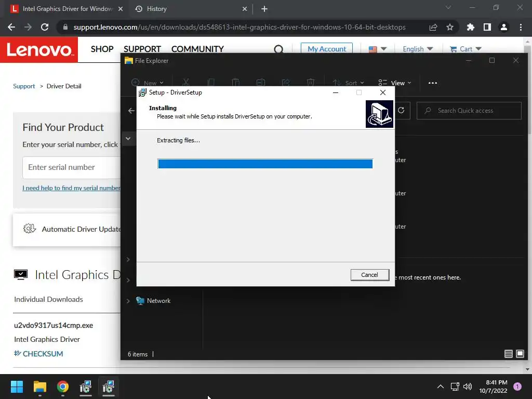The width and height of the screenshot is (532, 399).
Task: Click the Setup title bar icon
Action: pos(142,92)
